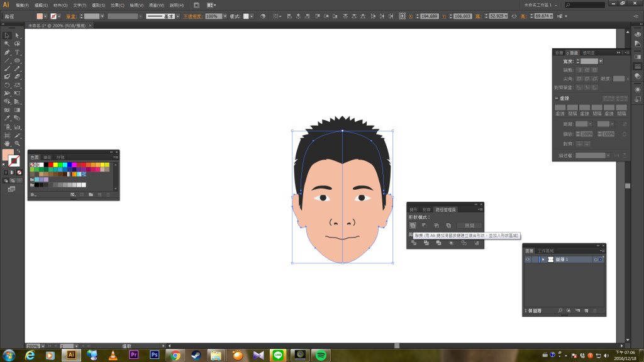Click the 展開 button in Pathfinder panel

pos(469,226)
